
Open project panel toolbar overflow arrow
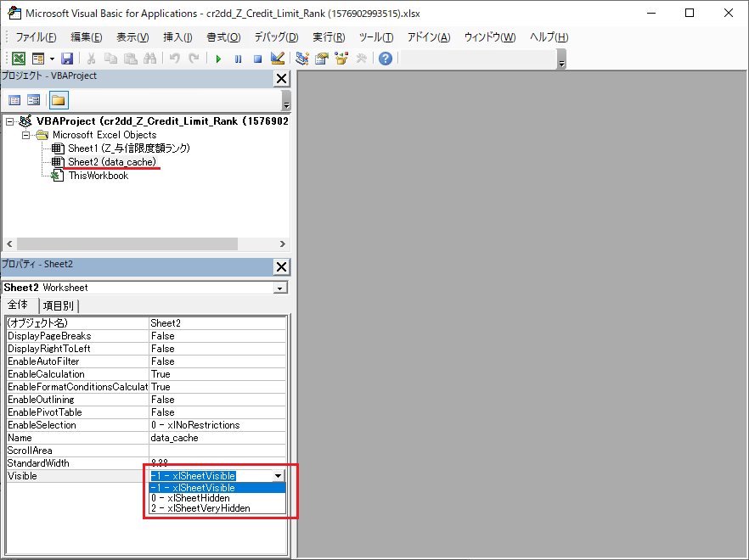click(x=286, y=101)
